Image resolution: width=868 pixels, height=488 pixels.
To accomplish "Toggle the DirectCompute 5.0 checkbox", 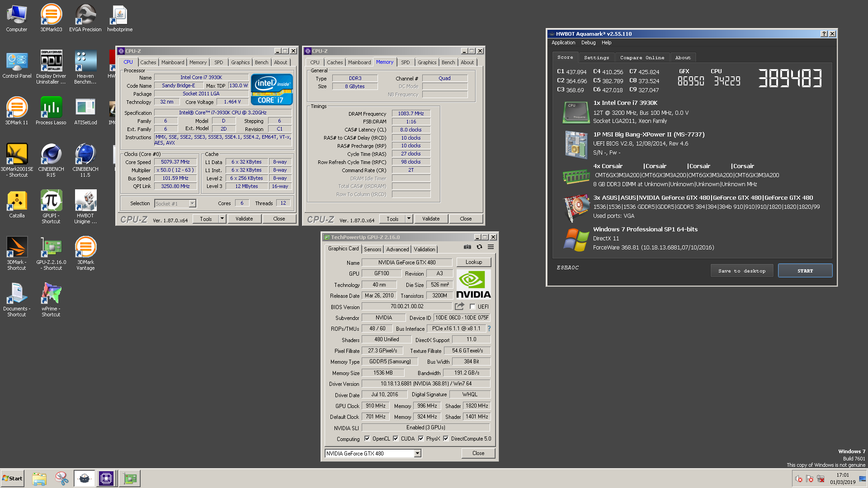I will (x=446, y=438).
